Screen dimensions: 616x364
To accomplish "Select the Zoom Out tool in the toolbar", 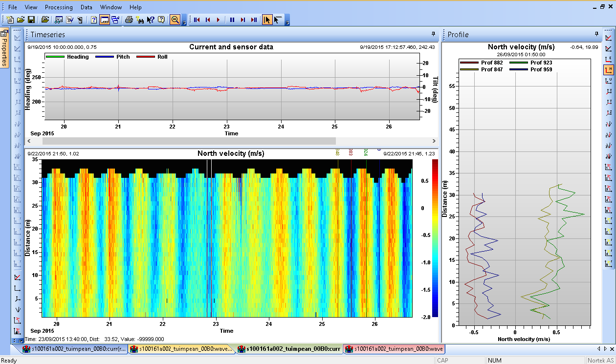I will tap(175, 20).
